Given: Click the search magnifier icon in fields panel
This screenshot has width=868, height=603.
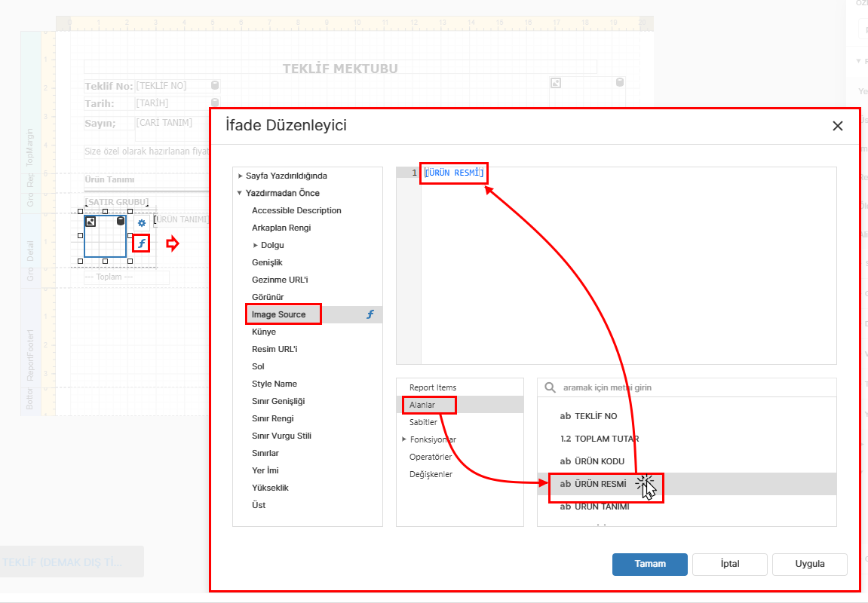Looking at the screenshot, I should point(550,387).
